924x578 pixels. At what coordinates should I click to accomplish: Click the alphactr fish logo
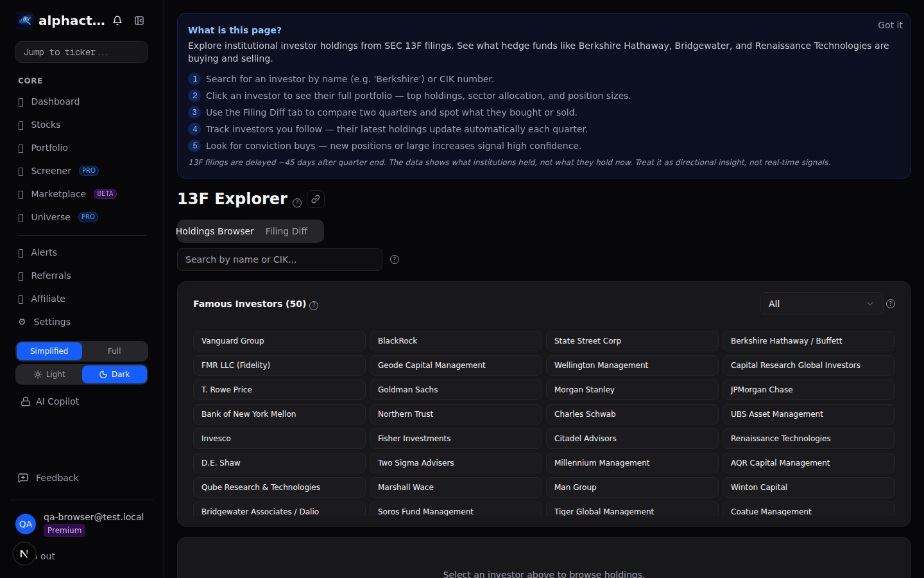24,20
